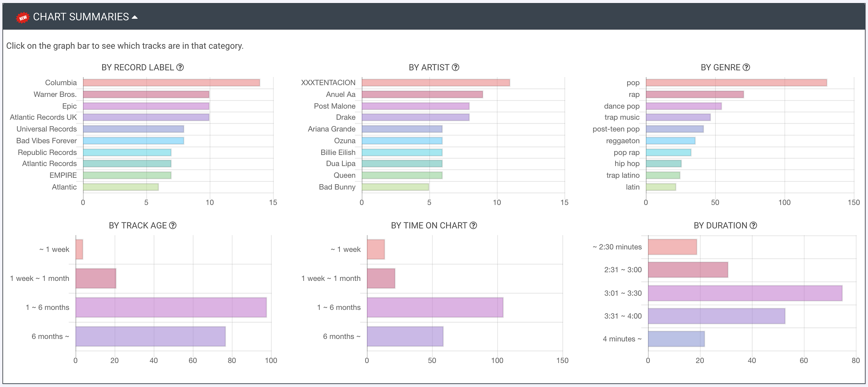868x387 pixels.
Task: Select the 1 ~ 6 months track age bar
Action: [x=171, y=308]
